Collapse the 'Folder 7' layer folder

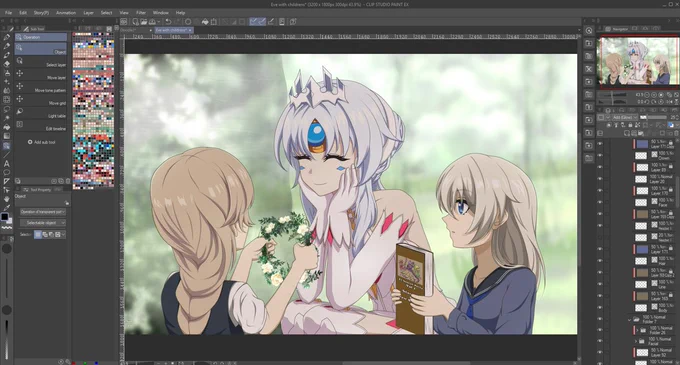tap(630, 319)
